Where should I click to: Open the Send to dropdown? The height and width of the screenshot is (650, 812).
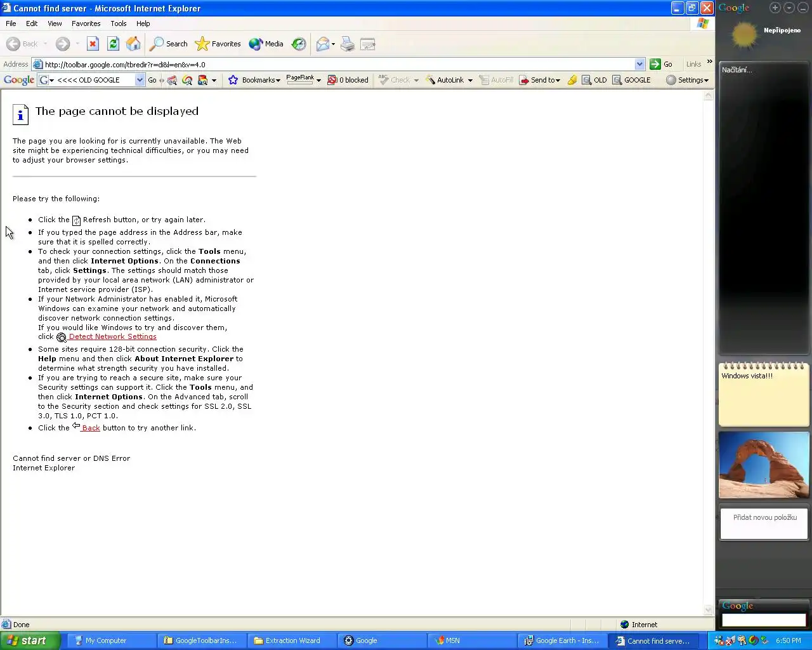[x=540, y=80]
